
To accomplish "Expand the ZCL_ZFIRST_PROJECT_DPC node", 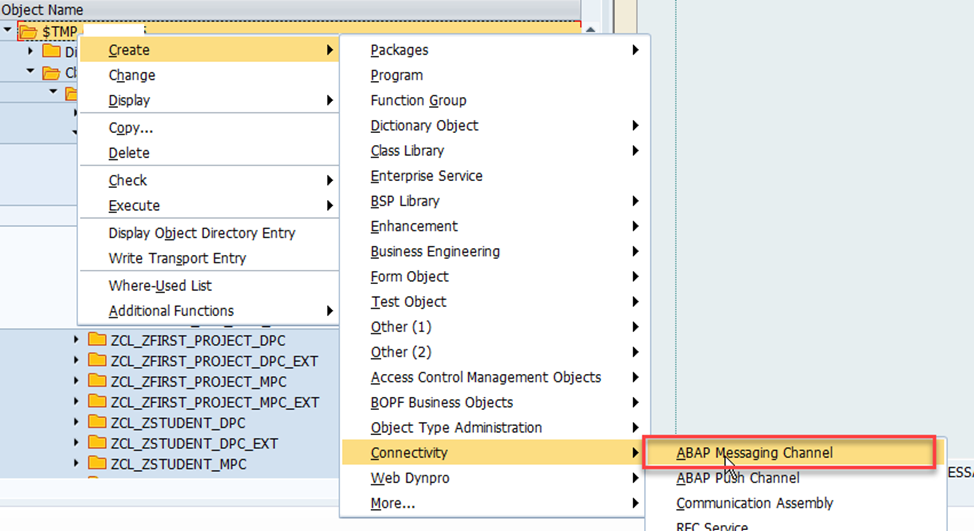I will click(76, 340).
